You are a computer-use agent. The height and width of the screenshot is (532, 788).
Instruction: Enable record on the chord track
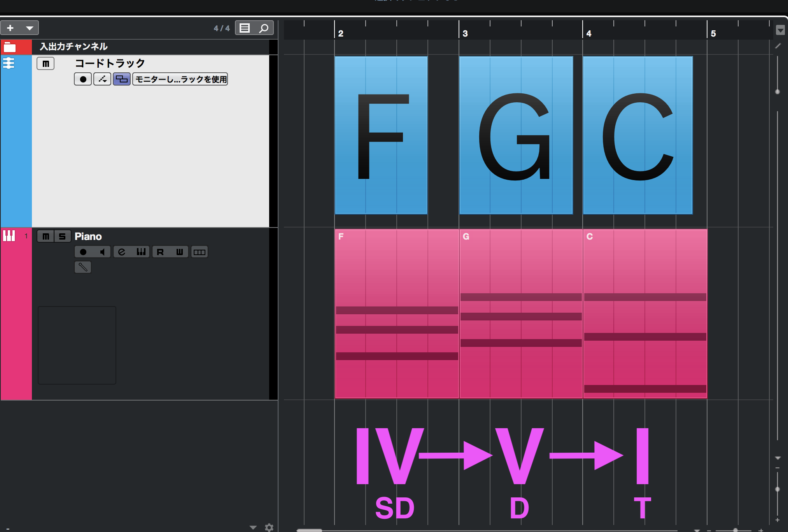tap(83, 79)
